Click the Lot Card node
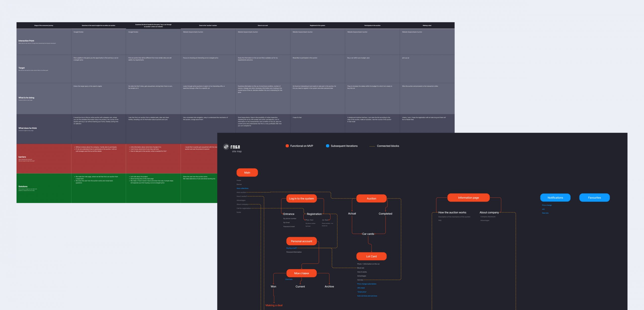 click(x=371, y=256)
